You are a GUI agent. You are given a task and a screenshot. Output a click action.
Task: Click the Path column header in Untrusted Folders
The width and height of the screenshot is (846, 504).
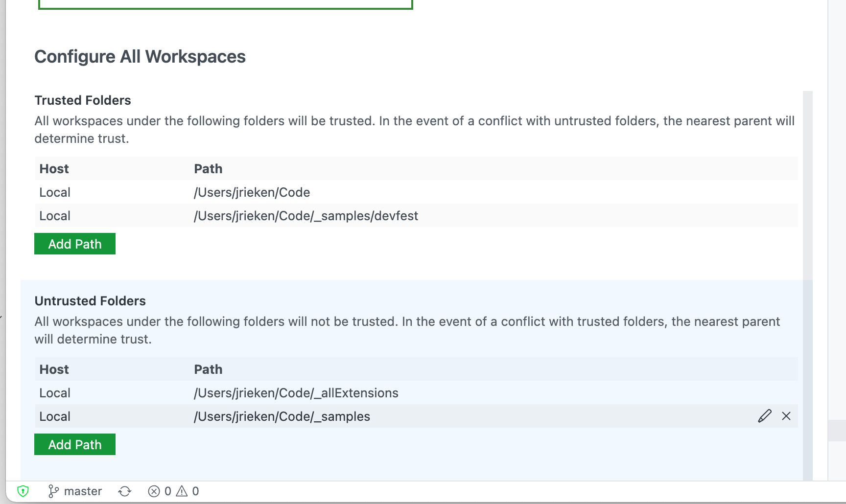point(208,369)
